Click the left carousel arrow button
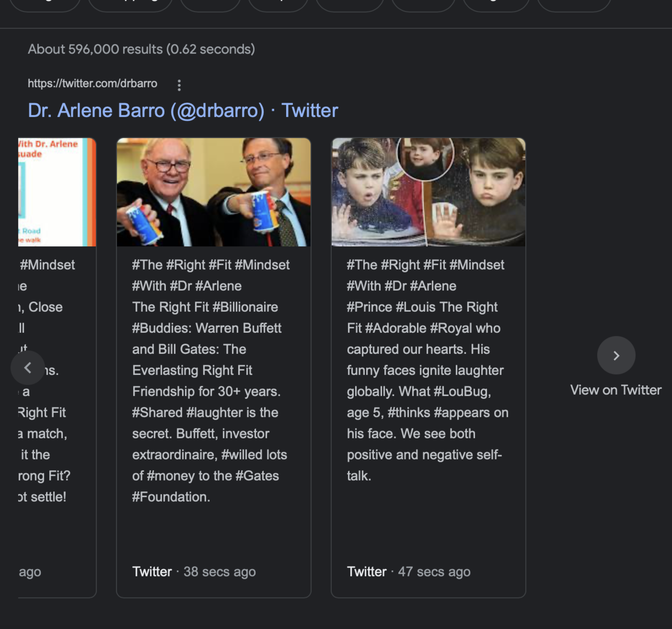The width and height of the screenshot is (672, 629). (28, 368)
